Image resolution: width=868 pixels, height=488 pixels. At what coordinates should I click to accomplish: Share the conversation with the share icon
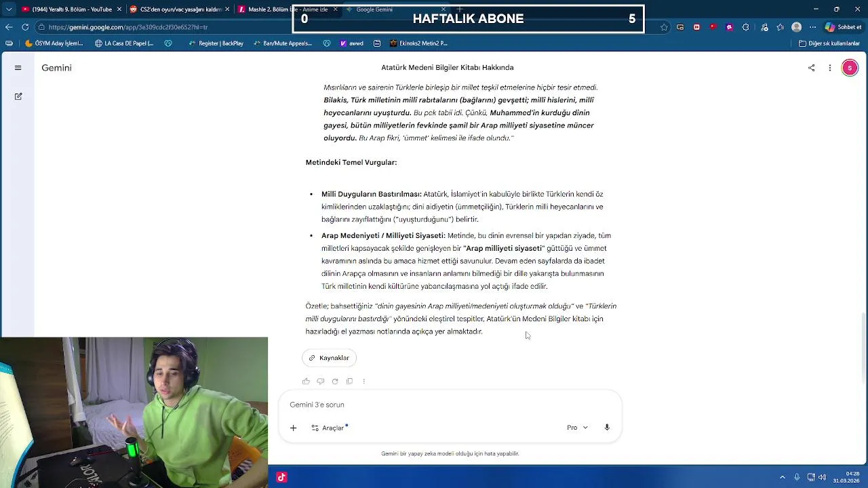(811, 68)
